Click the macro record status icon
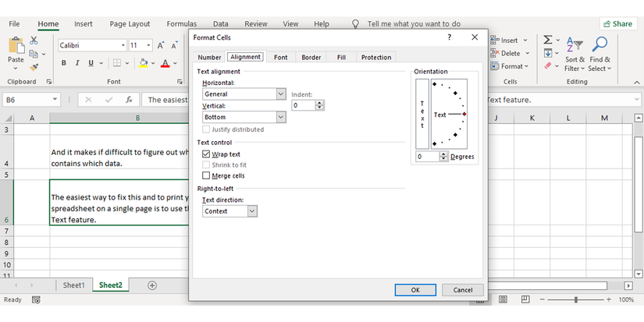This screenshot has width=644, height=322. [36, 300]
